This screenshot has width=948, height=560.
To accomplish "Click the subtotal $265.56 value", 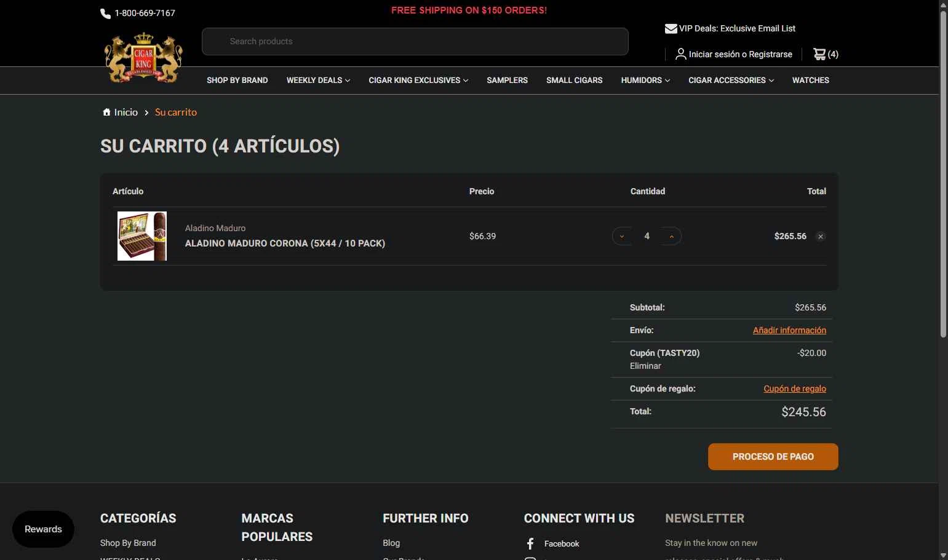I will point(810,307).
